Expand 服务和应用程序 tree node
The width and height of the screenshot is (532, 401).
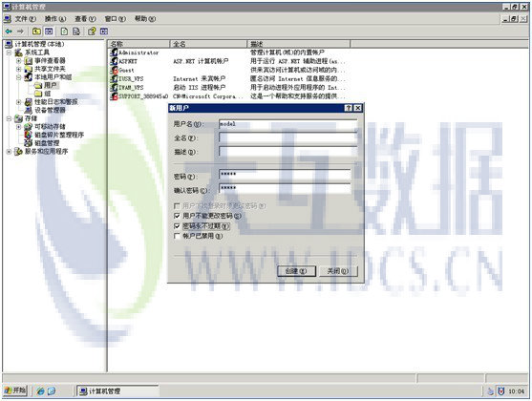(10, 151)
